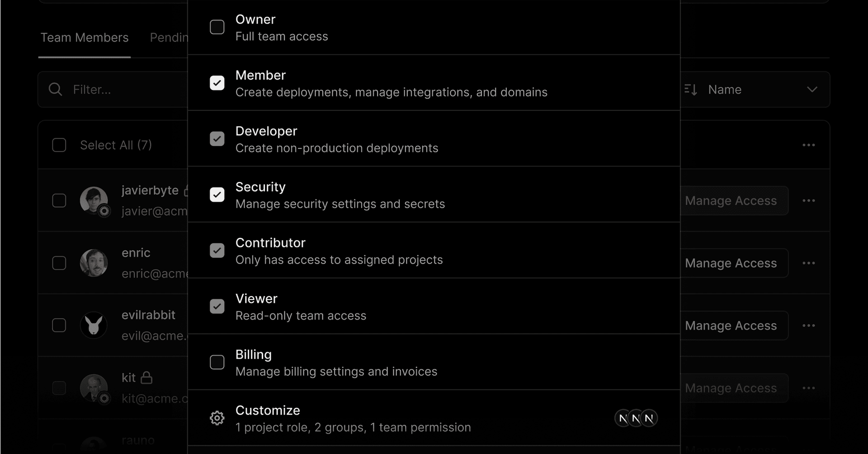
Task: Check the Billing role checkbox
Action: point(217,362)
